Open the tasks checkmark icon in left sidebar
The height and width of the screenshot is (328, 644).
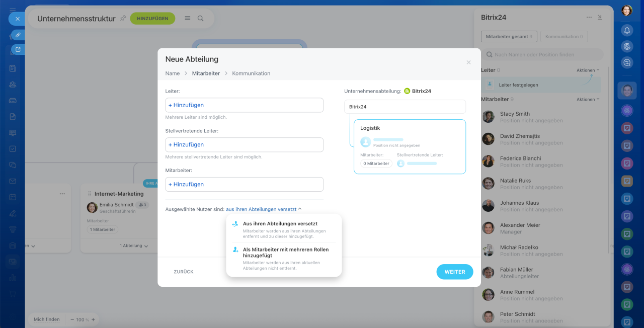pos(13,149)
